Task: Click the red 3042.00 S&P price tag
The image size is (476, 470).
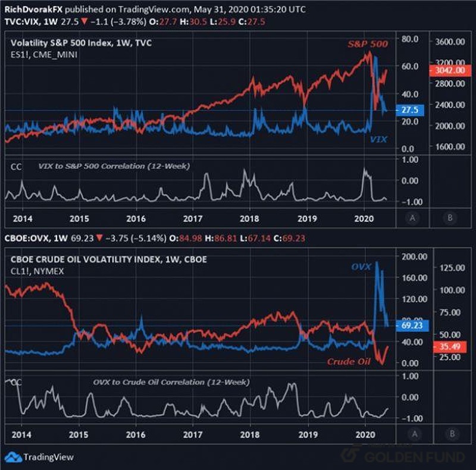Action: (446, 70)
